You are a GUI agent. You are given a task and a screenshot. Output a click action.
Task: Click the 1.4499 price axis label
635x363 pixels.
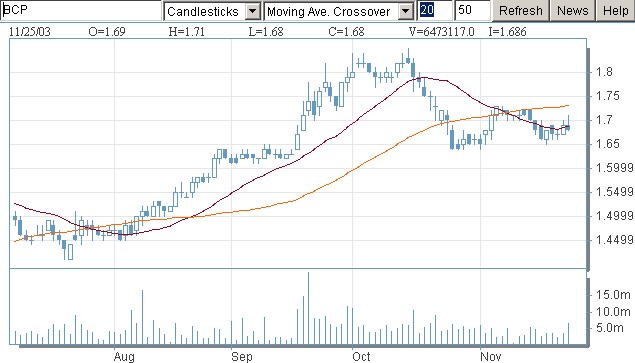pyautogui.click(x=615, y=239)
